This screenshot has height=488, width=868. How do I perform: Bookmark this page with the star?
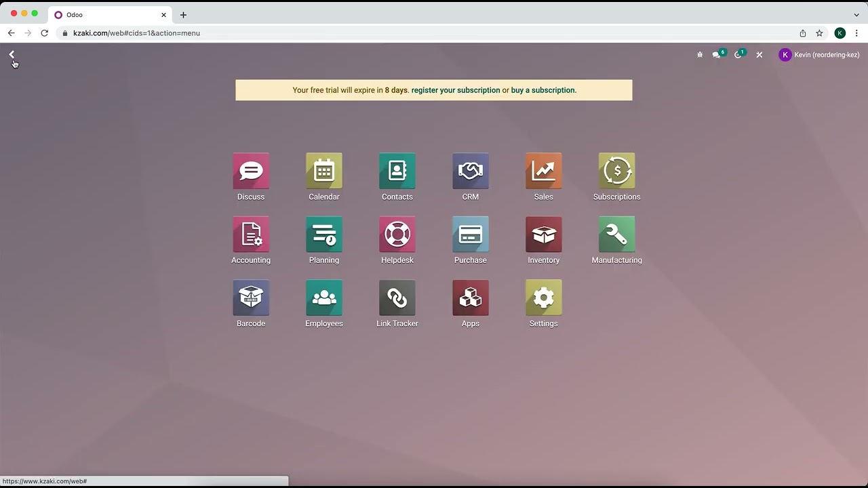click(819, 33)
